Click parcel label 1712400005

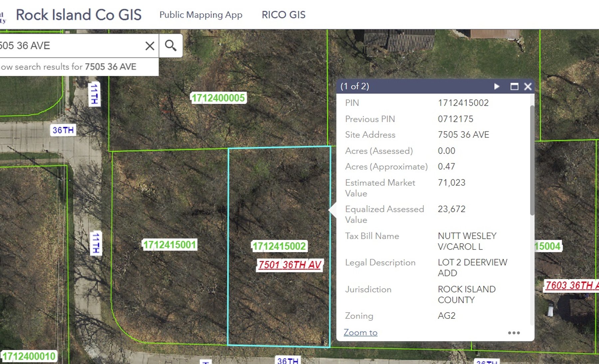pos(218,98)
